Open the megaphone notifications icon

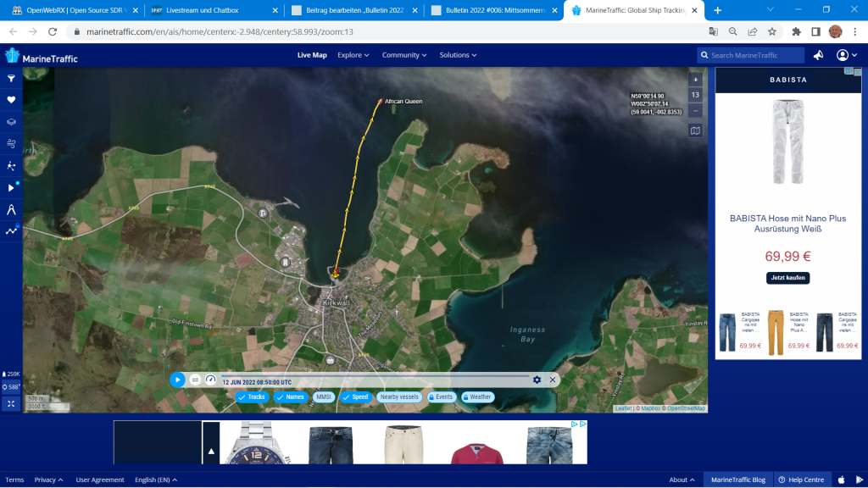819,55
